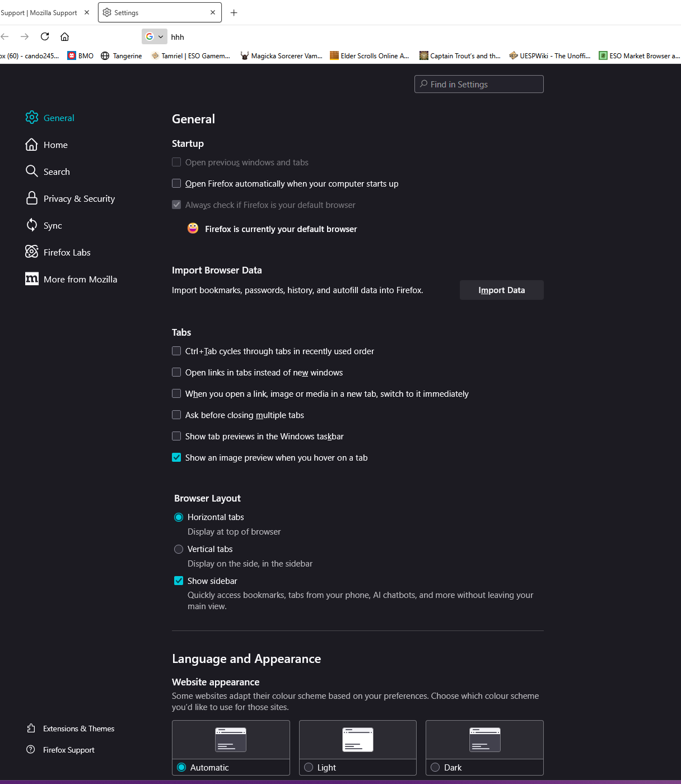Click the Firefox Support question mark icon
Image resolution: width=681 pixels, height=784 pixels.
click(31, 750)
